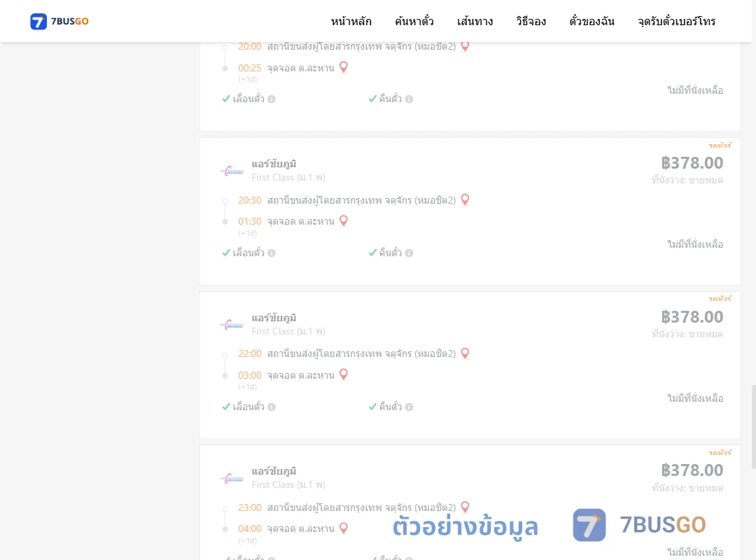The height and width of the screenshot is (560, 756).
Task: Click the 20:30 departure time
Action: click(x=250, y=200)
